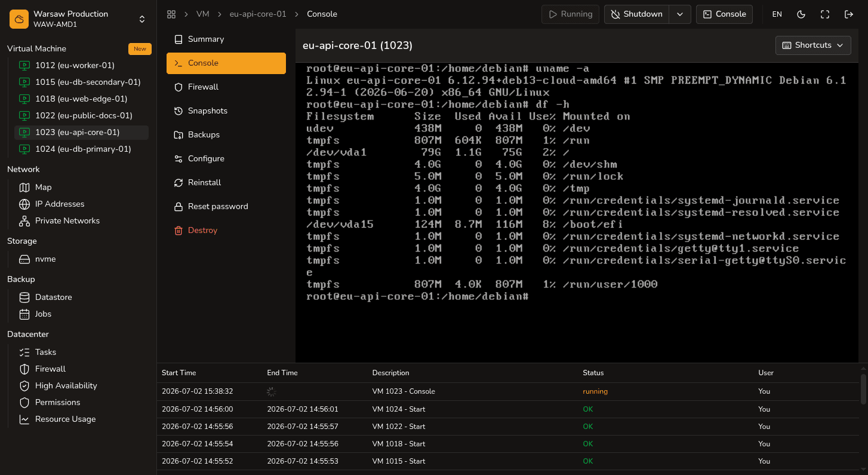Viewport: 868px width, 475px height.
Task: Click the task log scrollbar
Action: pyautogui.click(x=863, y=390)
